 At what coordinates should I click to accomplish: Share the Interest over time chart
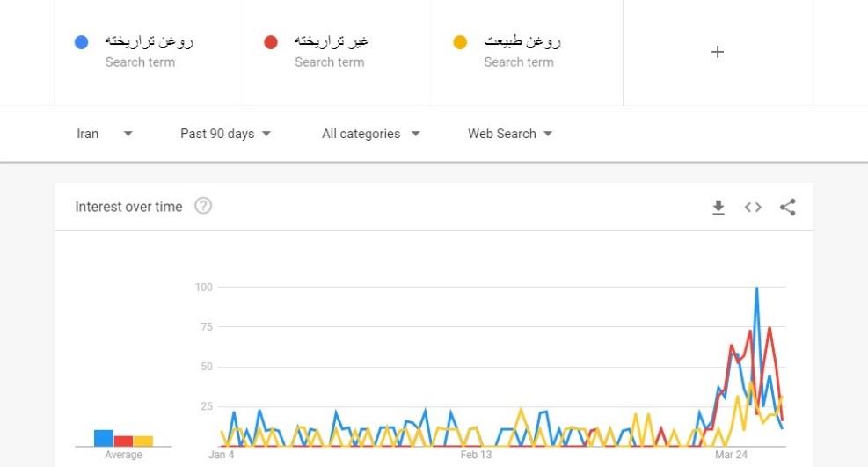[788, 208]
